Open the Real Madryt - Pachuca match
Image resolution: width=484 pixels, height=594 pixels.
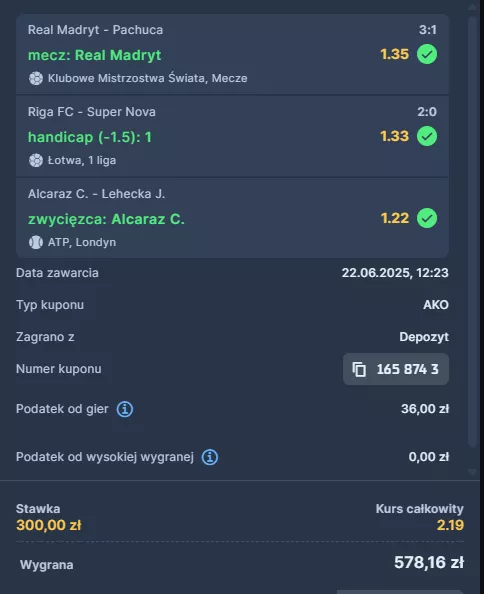pyautogui.click(x=95, y=30)
